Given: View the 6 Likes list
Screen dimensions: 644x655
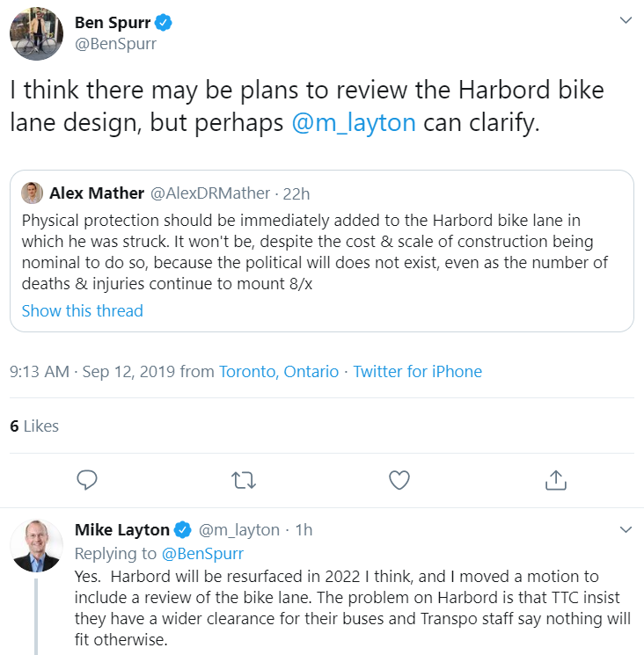Looking at the screenshot, I should (34, 426).
